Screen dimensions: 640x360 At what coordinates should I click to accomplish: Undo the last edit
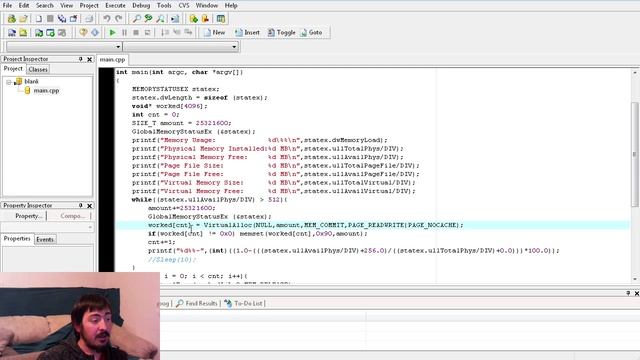click(x=107, y=19)
